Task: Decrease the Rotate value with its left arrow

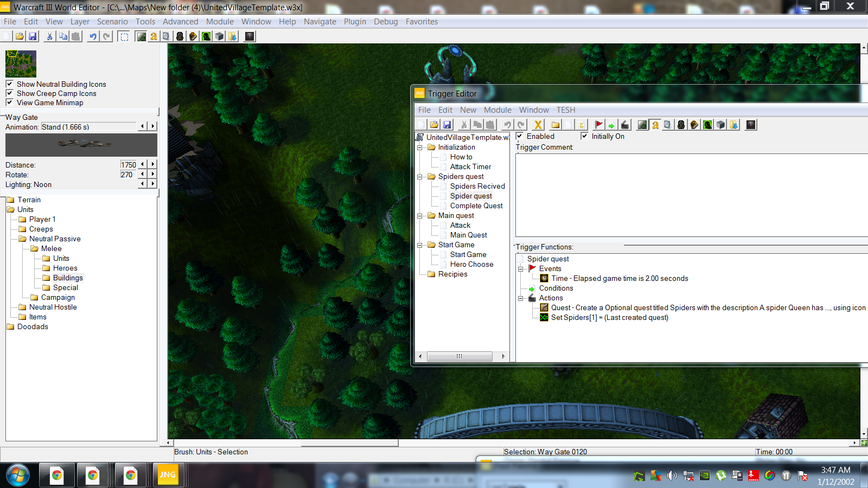Action: pyautogui.click(x=142, y=174)
